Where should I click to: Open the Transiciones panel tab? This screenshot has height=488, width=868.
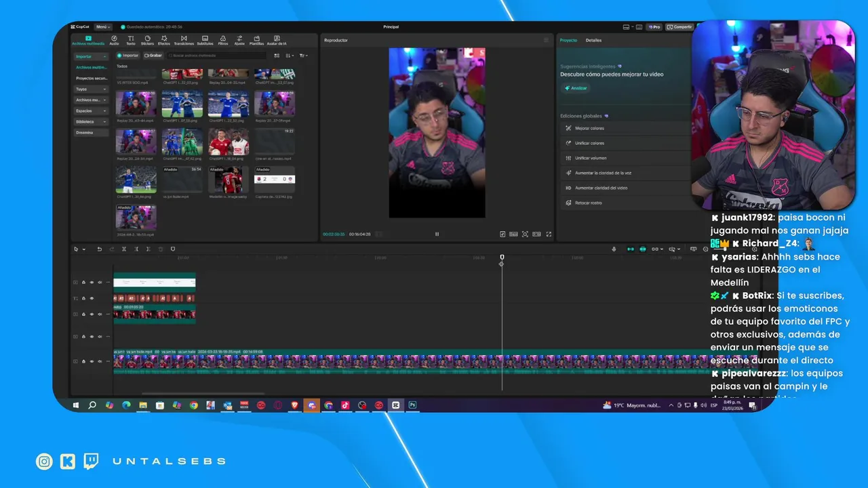(x=184, y=40)
